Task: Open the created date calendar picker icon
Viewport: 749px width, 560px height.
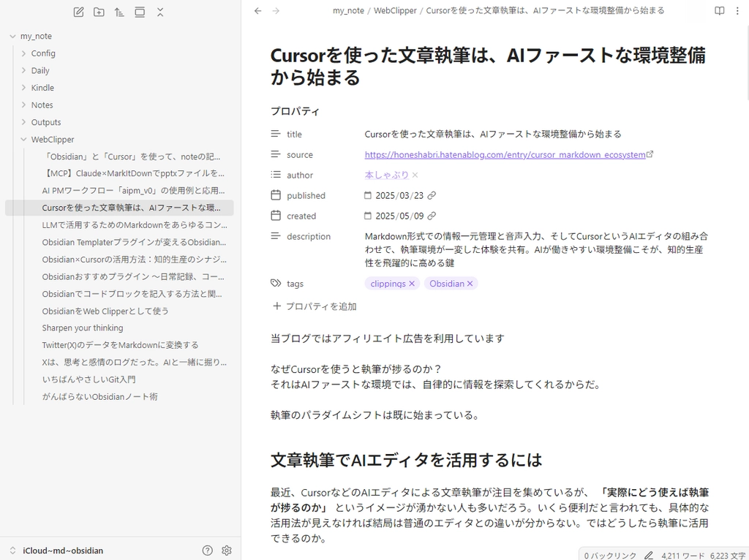Action: [368, 216]
